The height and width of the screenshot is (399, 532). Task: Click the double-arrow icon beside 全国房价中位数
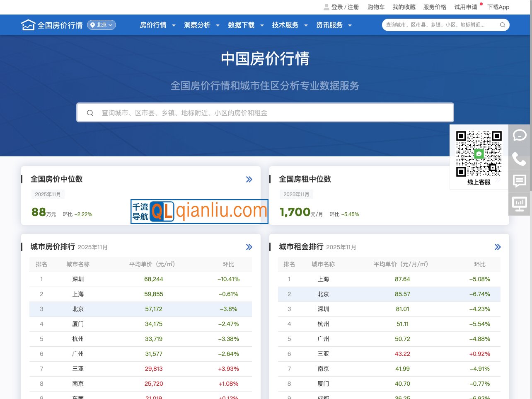tap(249, 179)
